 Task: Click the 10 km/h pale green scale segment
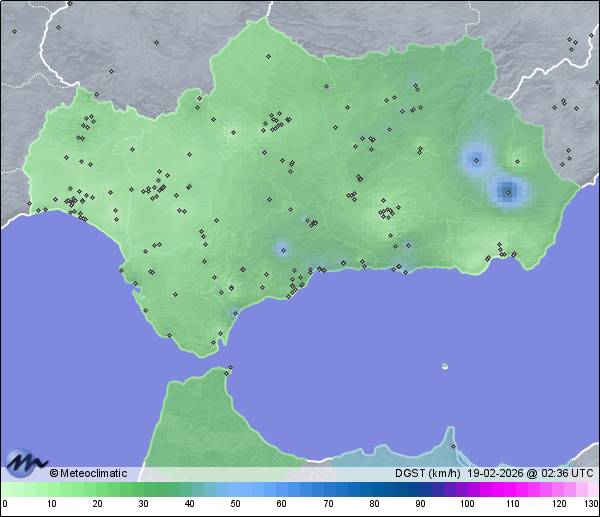pos(51,489)
